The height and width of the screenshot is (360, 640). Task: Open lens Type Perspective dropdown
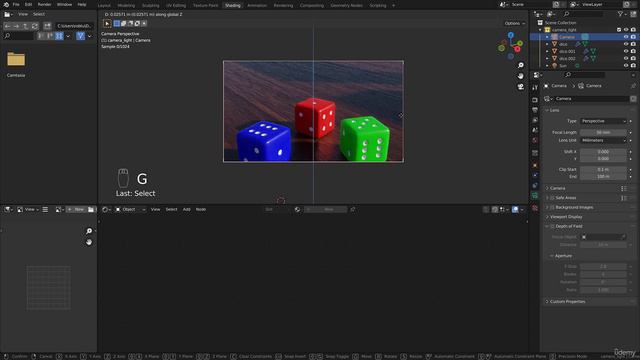[603, 121]
